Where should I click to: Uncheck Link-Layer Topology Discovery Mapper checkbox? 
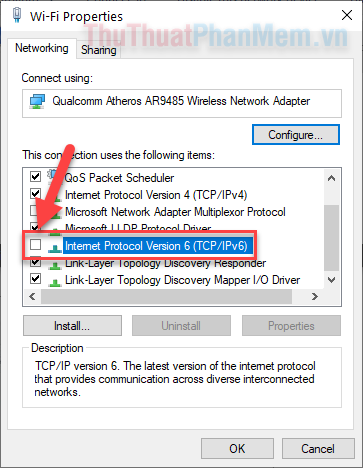pyautogui.click(x=35, y=278)
